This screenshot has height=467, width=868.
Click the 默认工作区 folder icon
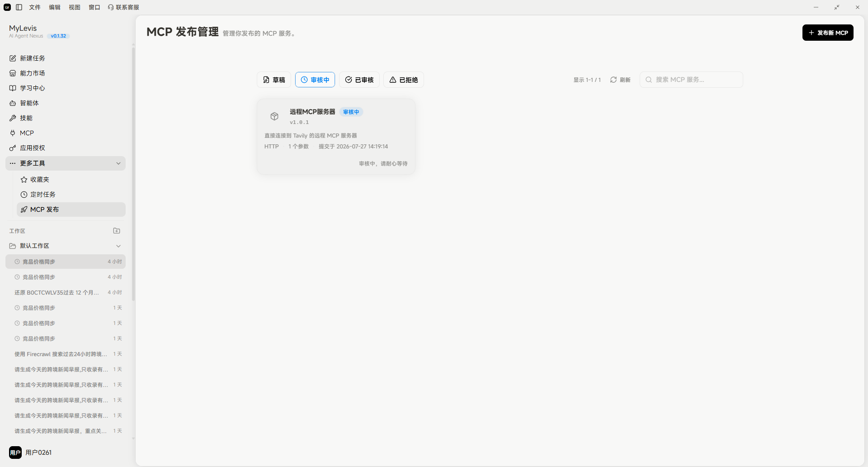click(13, 246)
